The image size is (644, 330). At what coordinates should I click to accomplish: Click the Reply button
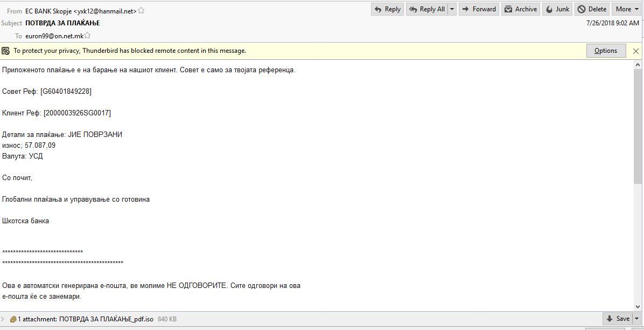387,9
